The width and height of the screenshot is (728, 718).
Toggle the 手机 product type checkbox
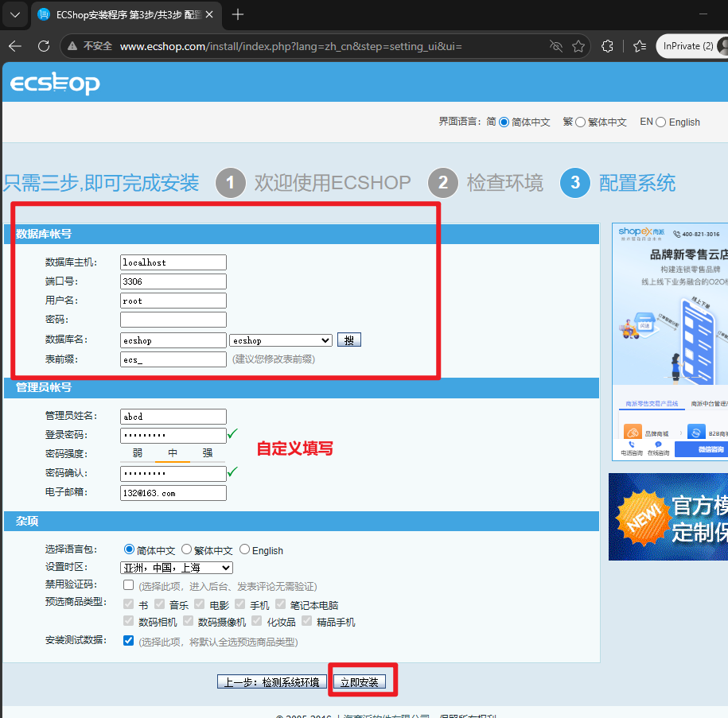pos(240,604)
